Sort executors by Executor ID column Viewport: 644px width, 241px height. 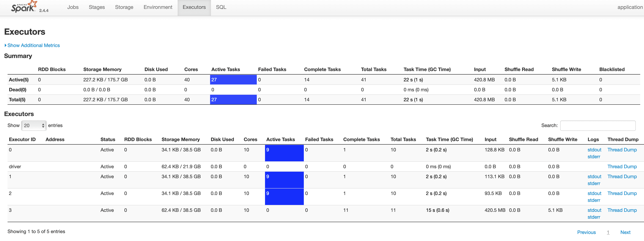tap(22, 140)
